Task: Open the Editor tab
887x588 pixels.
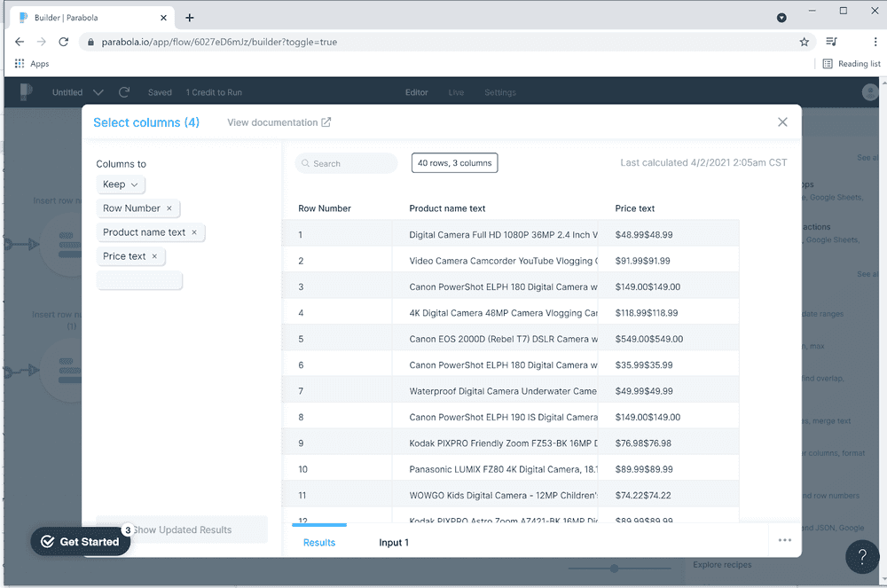Action: point(416,92)
